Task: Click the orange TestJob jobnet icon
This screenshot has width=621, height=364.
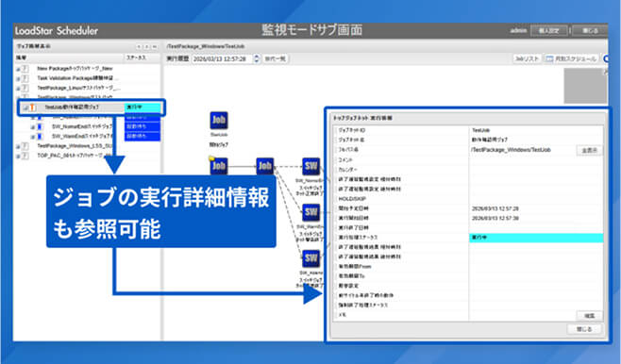Action: tap(32, 108)
